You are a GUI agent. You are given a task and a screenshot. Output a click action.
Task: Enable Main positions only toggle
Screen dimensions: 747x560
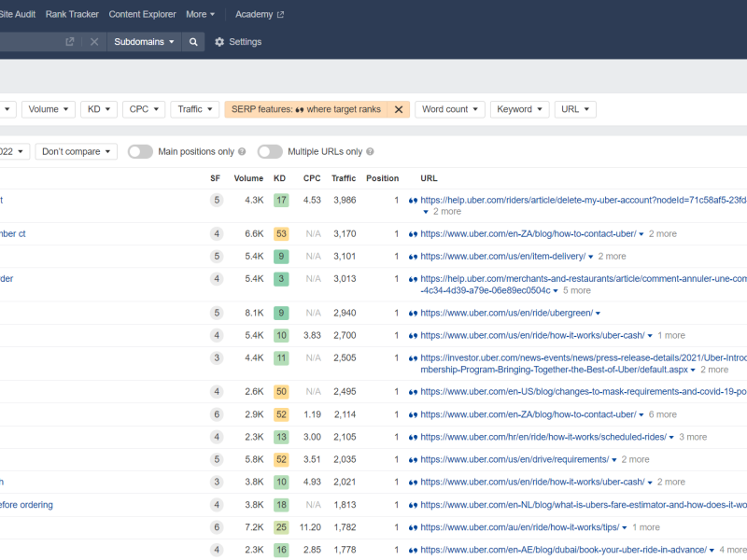tap(140, 151)
